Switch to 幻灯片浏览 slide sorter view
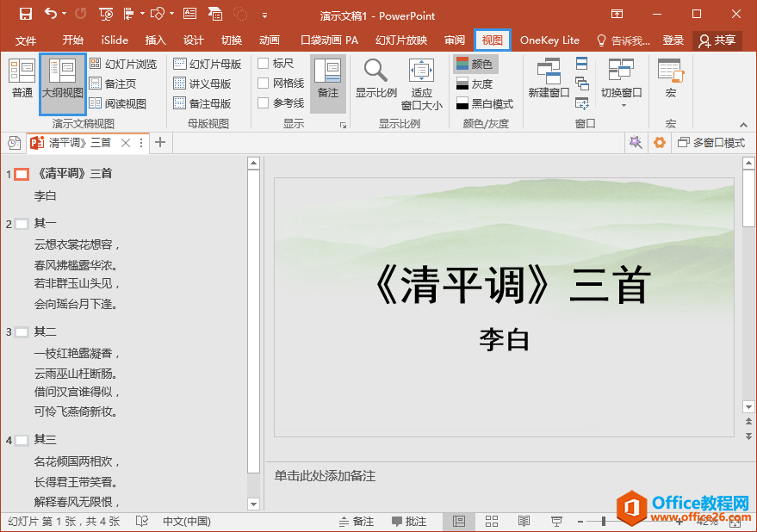This screenshot has width=757, height=532. (127, 63)
